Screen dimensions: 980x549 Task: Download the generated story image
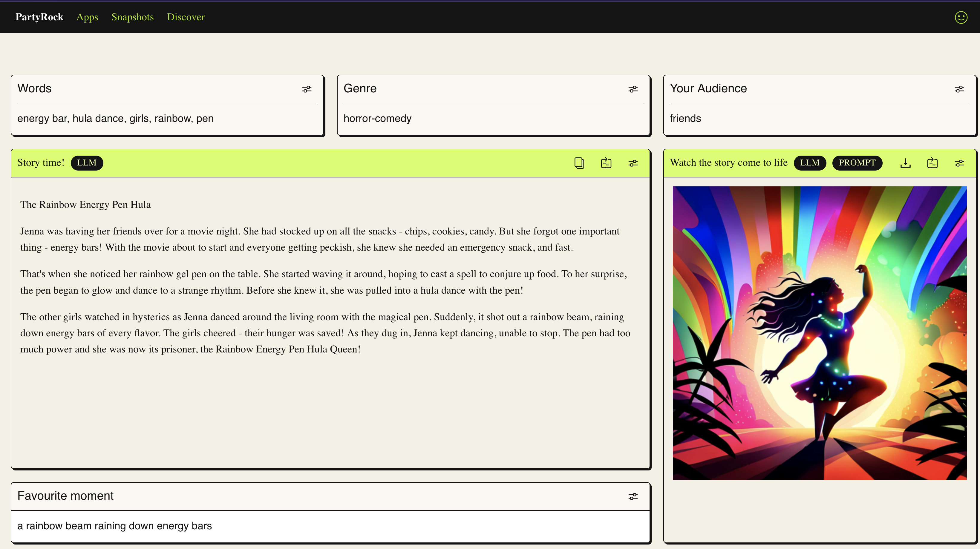(x=905, y=163)
